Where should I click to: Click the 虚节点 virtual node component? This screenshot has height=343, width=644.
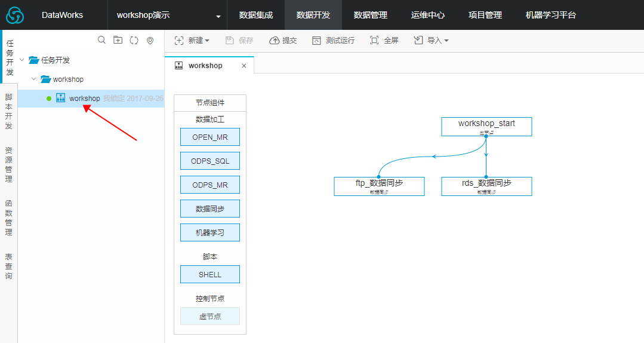[x=210, y=316]
